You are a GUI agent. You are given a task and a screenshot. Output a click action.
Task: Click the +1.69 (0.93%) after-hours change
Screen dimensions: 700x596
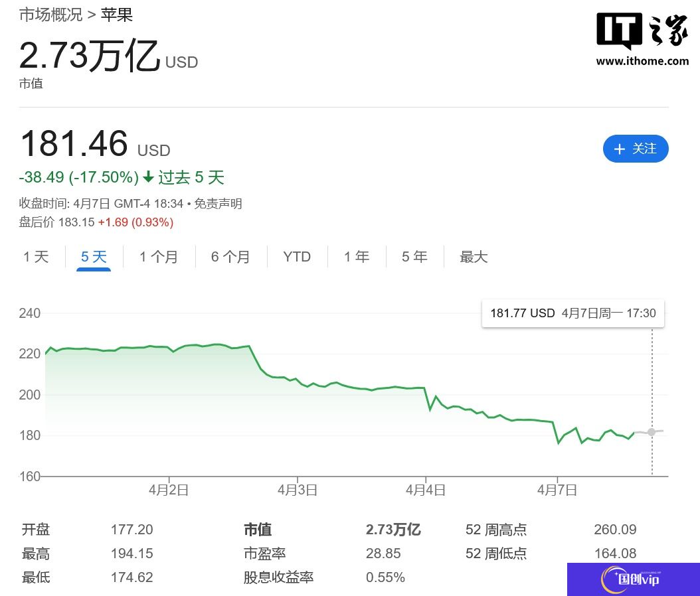tap(135, 222)
